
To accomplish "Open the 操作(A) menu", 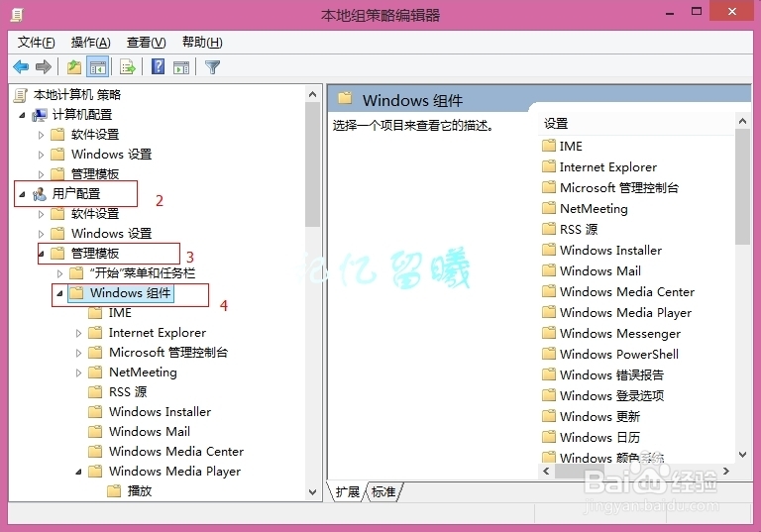I will tap(91, 43).
